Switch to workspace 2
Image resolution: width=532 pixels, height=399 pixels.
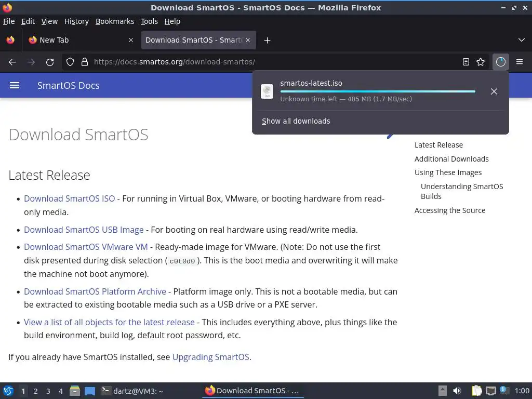[36, 391]
